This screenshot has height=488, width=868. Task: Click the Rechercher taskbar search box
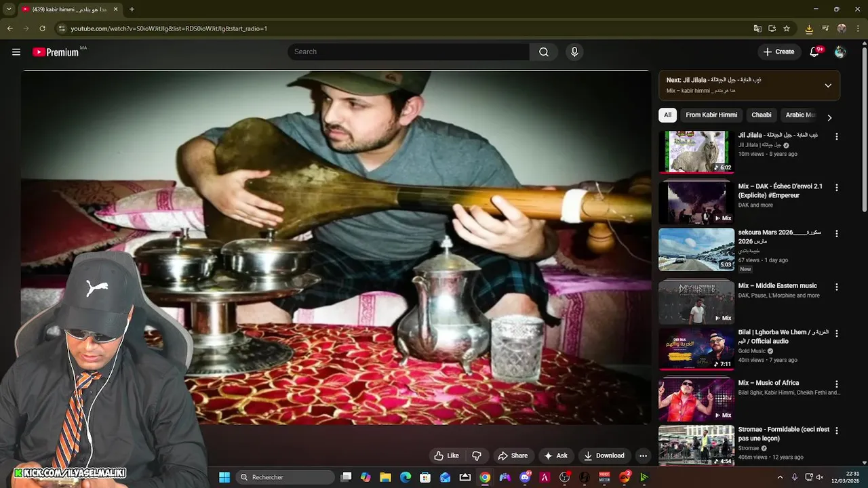click(285, 477)
